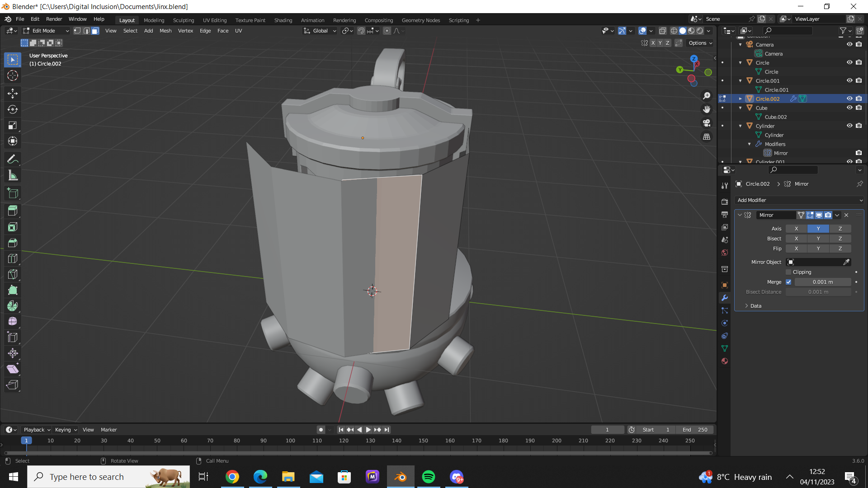
Task: Open the Edit Mode dropdown
Action: [46, 31]
